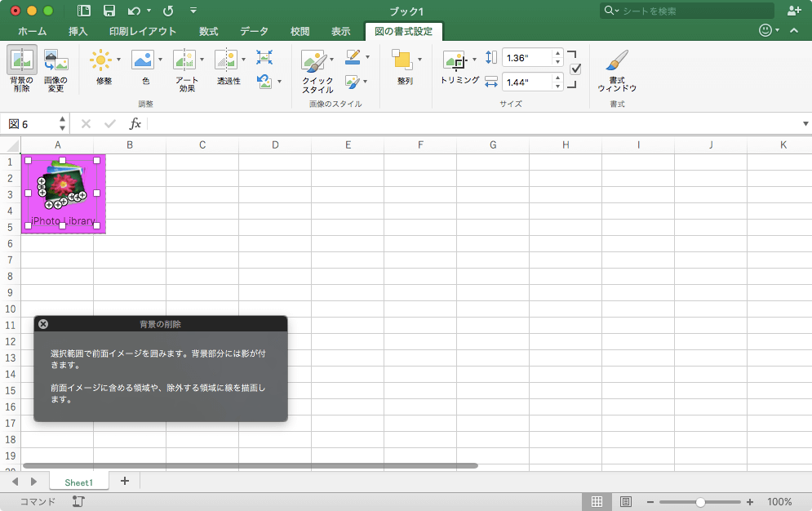The width and height of the screenshot is (812, 511).
Task: Click the horizontal scrollbar
Action: click(250, 465)
